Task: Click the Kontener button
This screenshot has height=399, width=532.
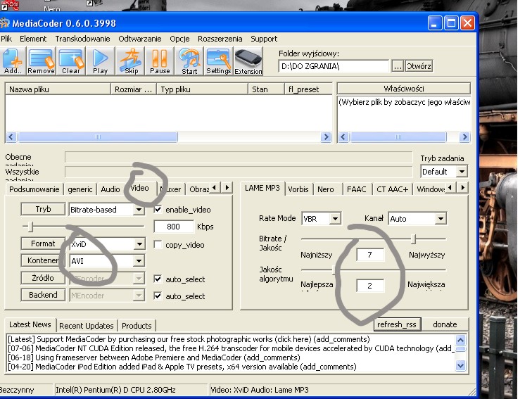Action: coord(43,260)
